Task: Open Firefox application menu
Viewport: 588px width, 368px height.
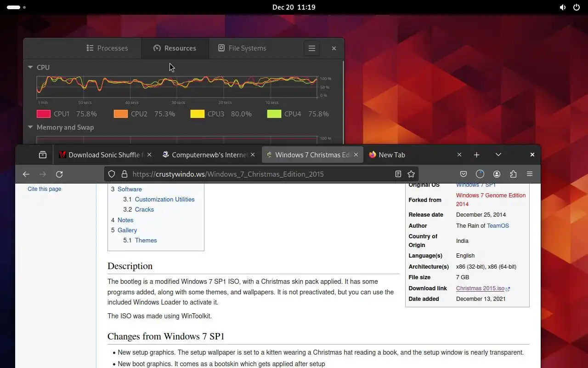Action: click(530, 174)
